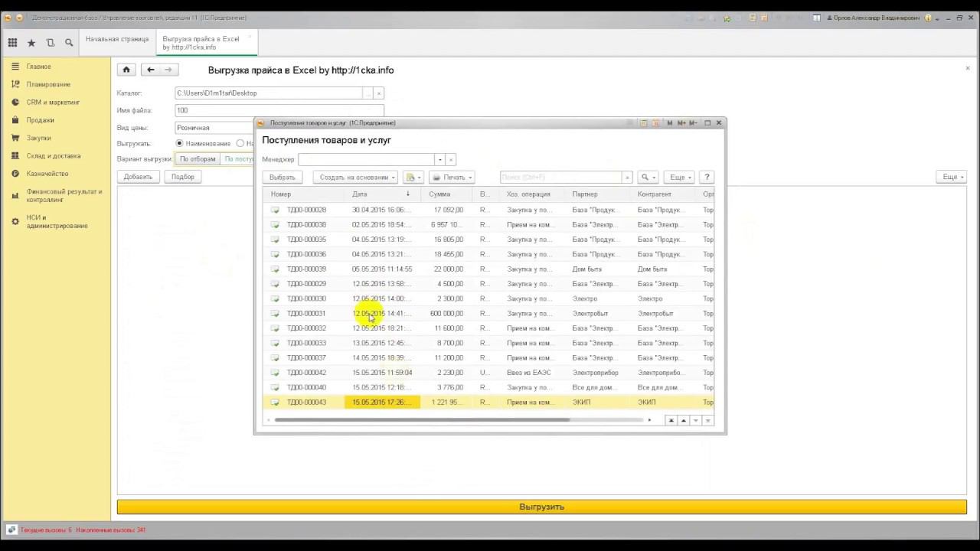The image size is (980, 551).
Task: Open Финансовый результат и контроллинг section
Action: tap(64, 195)
